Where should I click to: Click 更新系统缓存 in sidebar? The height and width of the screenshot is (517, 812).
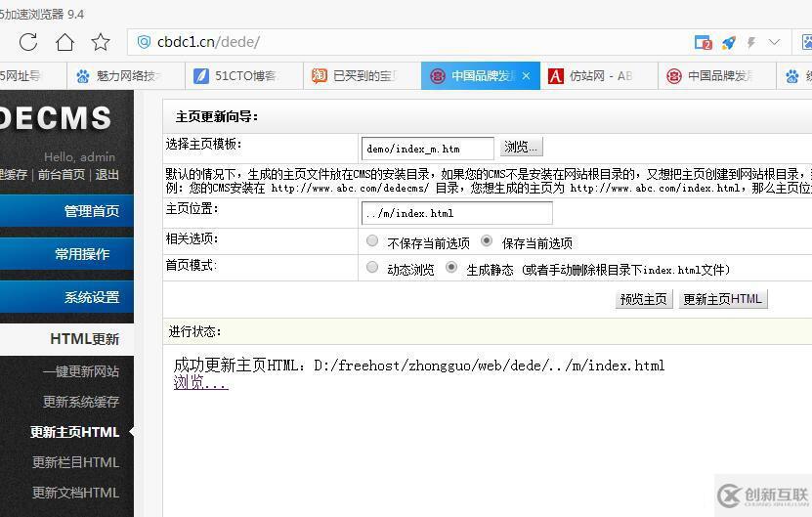click(x=81, y=402)
